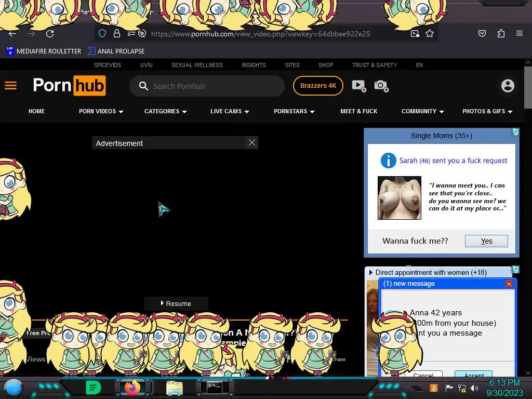Open the tracking protection shield panel
Viewport: 532px width, 399px height.
point(102,33)
